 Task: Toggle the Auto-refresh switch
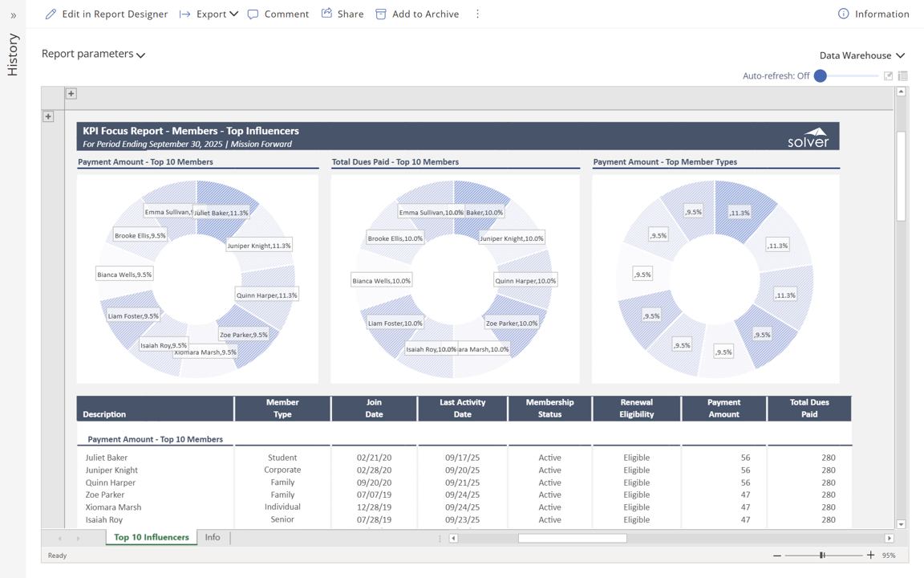click(x=821, y=76)
